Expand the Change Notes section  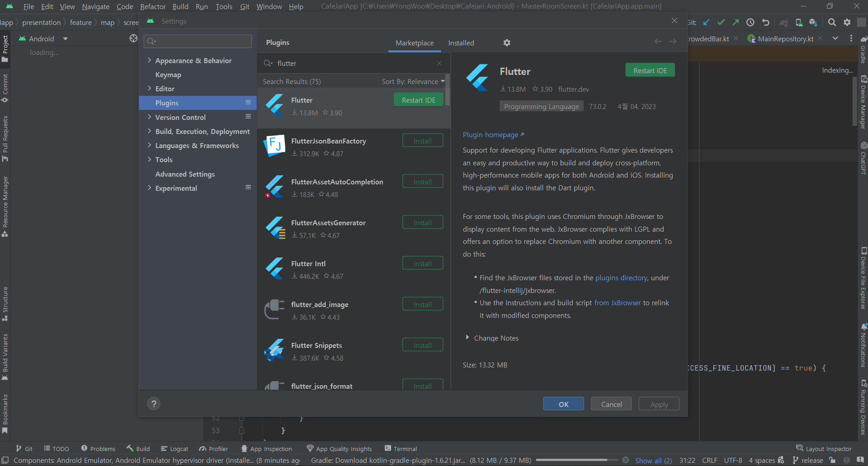pos(467,337)
